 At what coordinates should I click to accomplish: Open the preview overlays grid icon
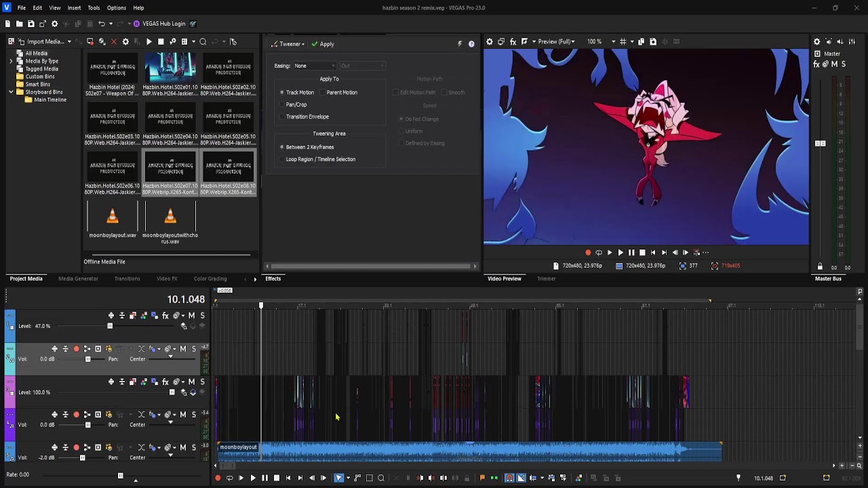623,41
